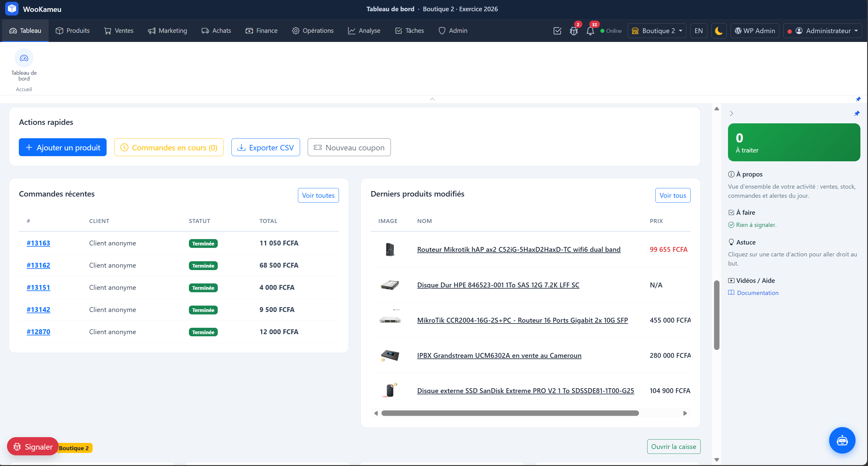Click Ouvrir la caisse button
Screen dimensions: 868x466
(674, 447)
